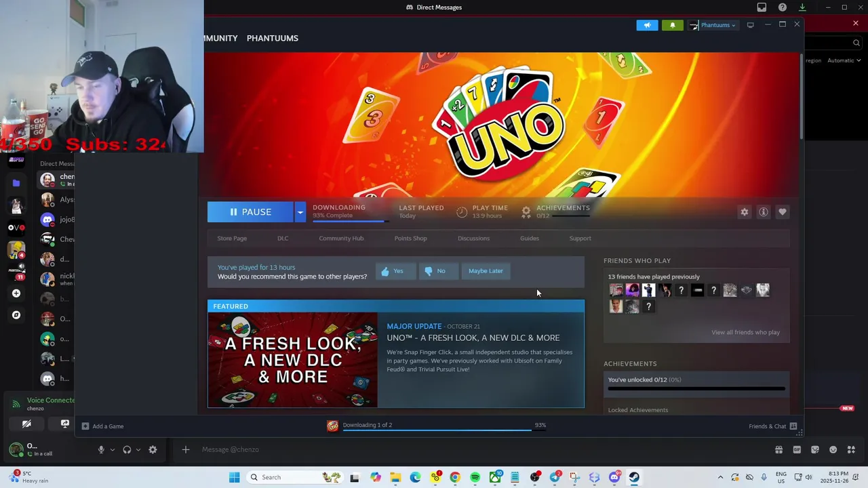Open the featured Fresh Look update thumbnail
Screen dimensions: 868x488
coord(293,360)
